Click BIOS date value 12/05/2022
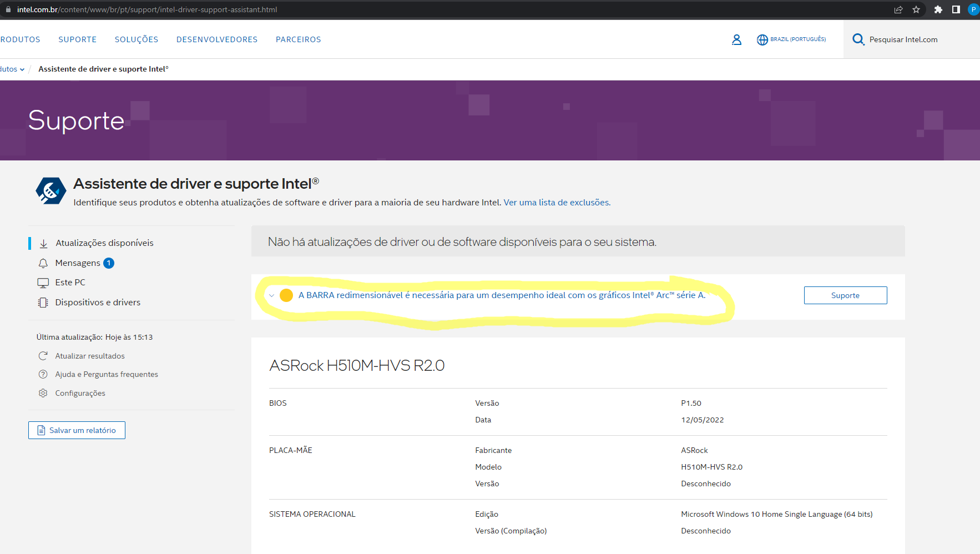The width and height of the screenshot is (980, 554). click(x=703, y=420)
